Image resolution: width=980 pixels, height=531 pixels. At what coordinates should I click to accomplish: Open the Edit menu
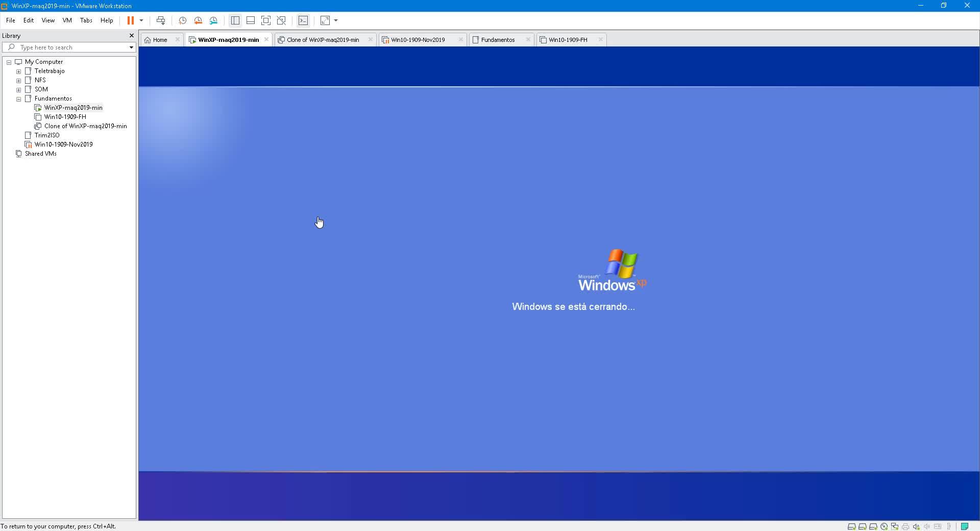pos(29,20)
